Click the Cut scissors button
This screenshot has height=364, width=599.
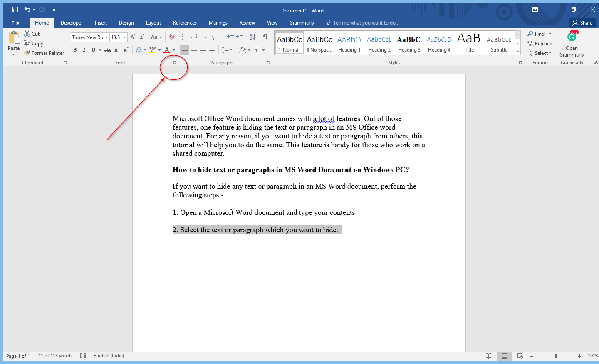32,34
